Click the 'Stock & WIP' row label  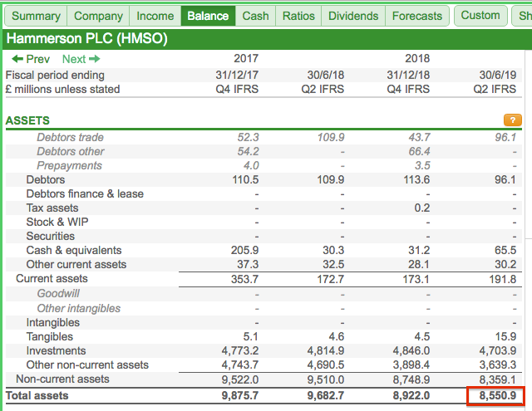coord(57,222)
